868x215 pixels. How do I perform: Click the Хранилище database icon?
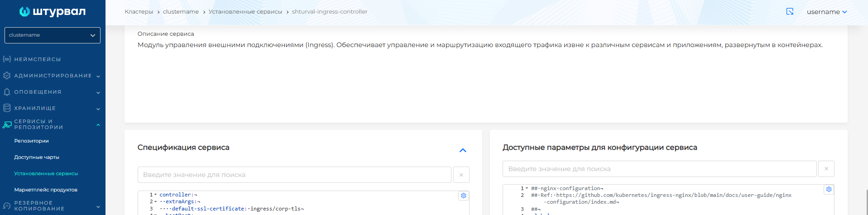click(7, 108)
